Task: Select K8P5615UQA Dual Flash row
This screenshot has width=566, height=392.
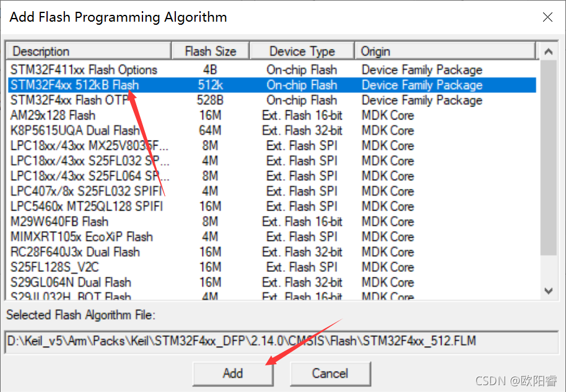Action: click(272, 130)
